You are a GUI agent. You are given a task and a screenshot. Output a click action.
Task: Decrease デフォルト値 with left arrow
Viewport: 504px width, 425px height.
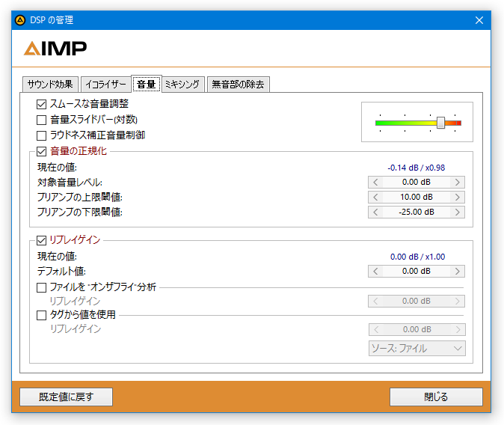coord(375,271)
